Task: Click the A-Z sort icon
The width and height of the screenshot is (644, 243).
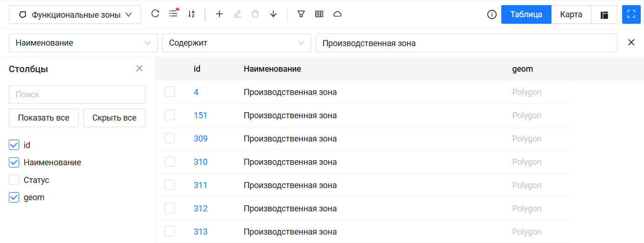Action: tap(191, 14)
